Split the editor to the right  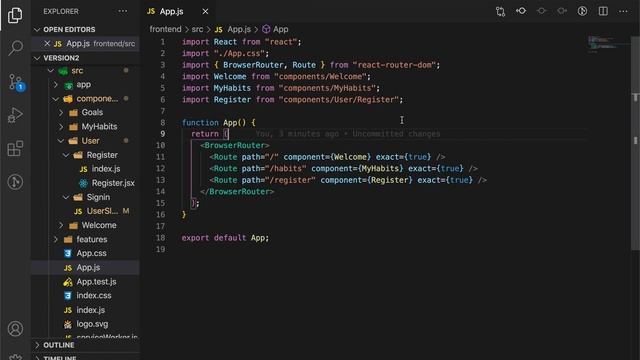tap(603, 11)
